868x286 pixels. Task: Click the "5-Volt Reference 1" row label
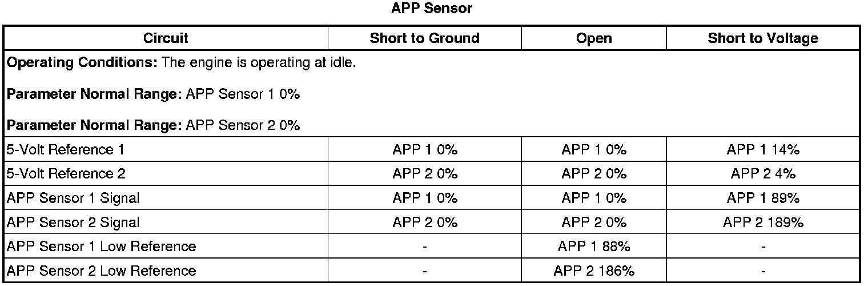[x=65, y=150]
